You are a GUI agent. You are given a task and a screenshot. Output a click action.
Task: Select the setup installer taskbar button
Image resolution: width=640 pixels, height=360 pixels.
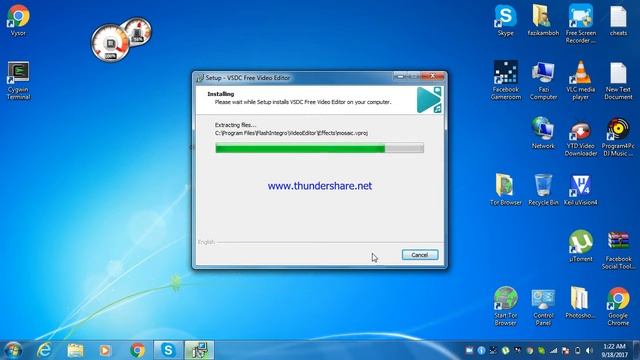coord(199,350)
